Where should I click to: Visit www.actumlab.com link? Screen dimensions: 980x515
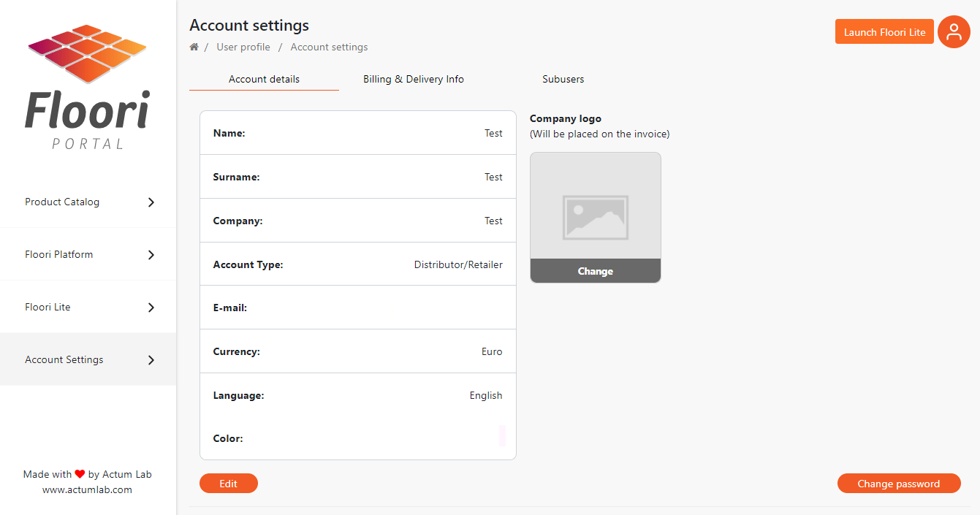(87, 490)
